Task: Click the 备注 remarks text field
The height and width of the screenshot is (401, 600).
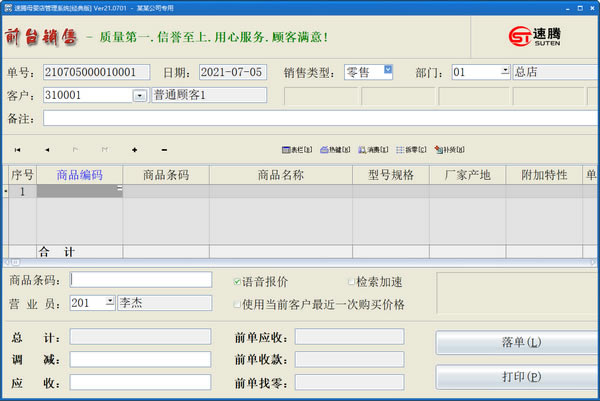Action: (320, 118)
